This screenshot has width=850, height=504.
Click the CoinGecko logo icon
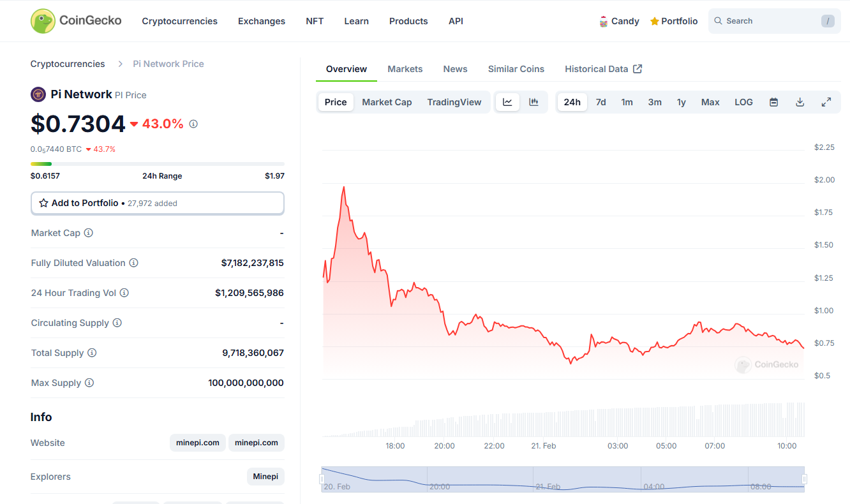click(x=43, y=21)
